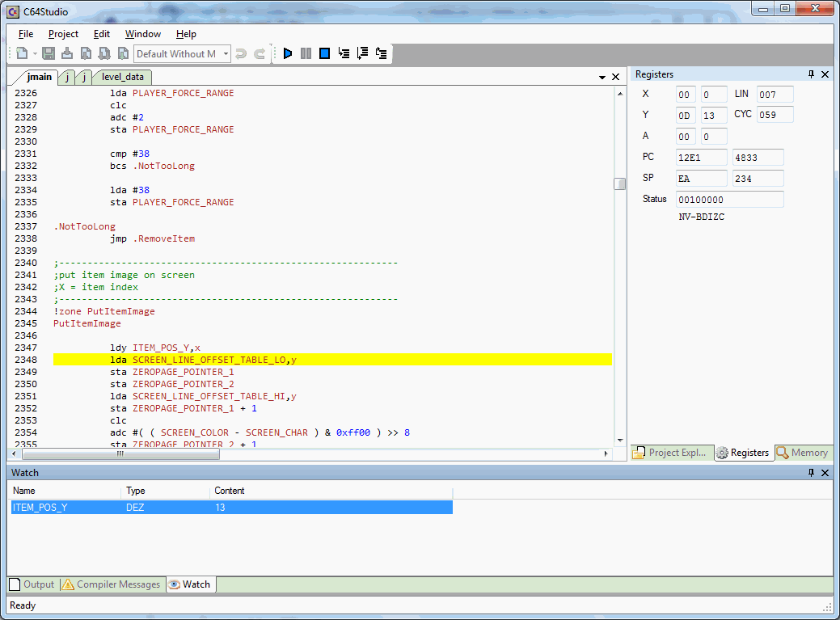Expand the New file dropdown arrow
The image size is (840, 620).
tap(35, 54)
